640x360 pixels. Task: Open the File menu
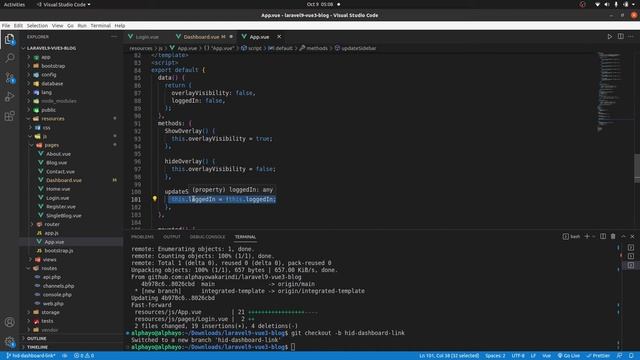point(6,25)
